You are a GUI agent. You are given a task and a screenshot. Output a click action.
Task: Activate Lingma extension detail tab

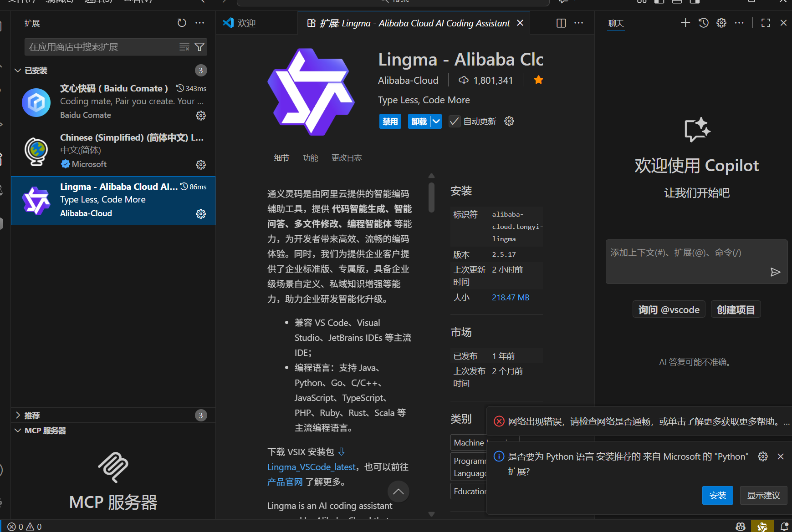(414, 23)
